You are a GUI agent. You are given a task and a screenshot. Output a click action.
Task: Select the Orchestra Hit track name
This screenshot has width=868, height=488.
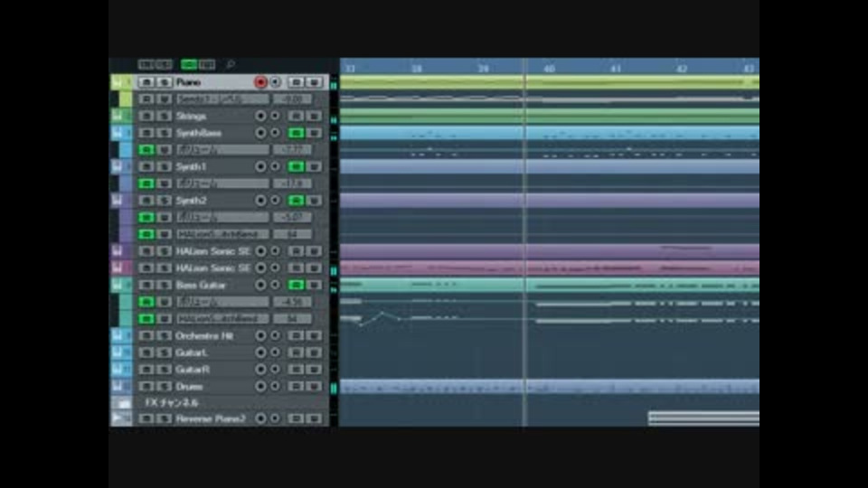204,335
